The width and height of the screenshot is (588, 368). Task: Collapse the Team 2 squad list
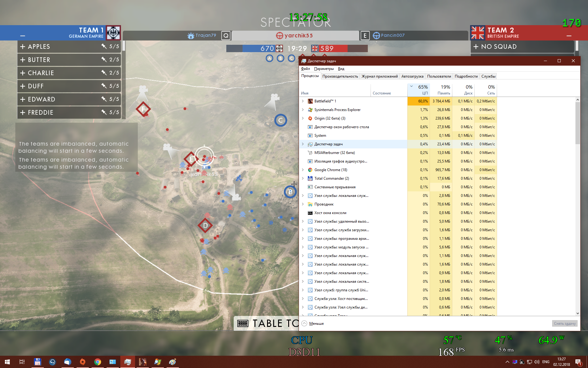coord(569,36)
